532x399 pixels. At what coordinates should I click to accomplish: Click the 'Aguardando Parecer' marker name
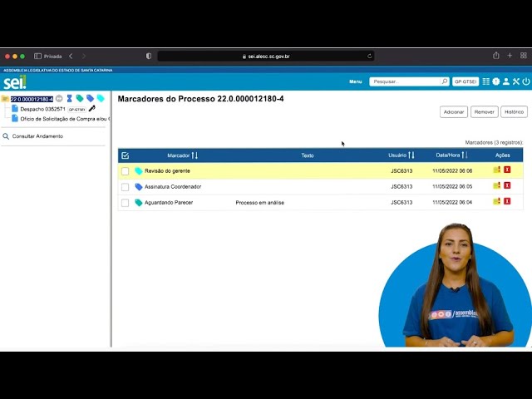click(x=169, y=202)
